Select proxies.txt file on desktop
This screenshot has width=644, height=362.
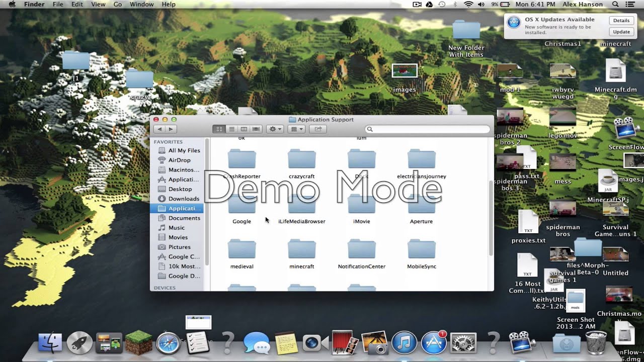[528, 222]
